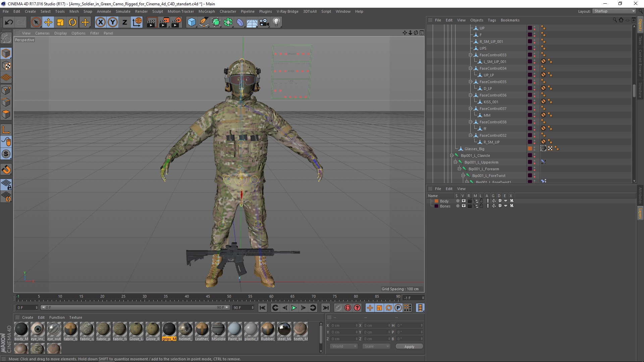Render the active view with clapperboard icon

pos(152,22)
